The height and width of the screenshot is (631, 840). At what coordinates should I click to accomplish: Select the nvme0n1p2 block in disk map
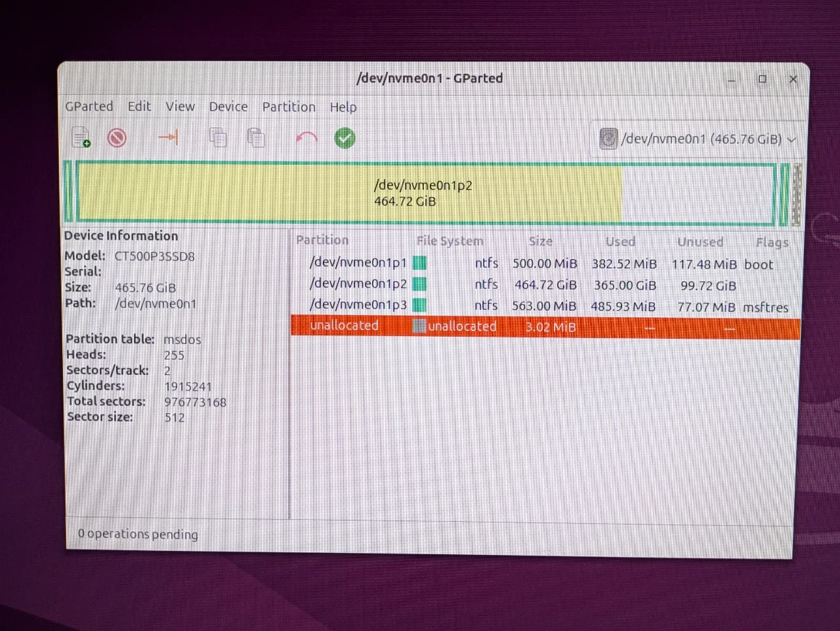(427, 193)
